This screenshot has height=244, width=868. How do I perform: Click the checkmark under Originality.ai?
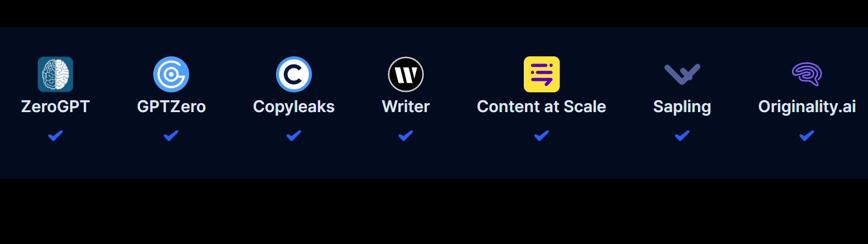tap(807, 136)
